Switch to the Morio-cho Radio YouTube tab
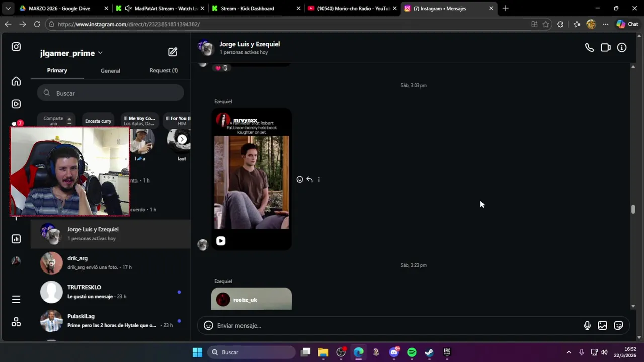Image resolution: width=644 pixels, height=362 pixels. [x=352, y=8]
